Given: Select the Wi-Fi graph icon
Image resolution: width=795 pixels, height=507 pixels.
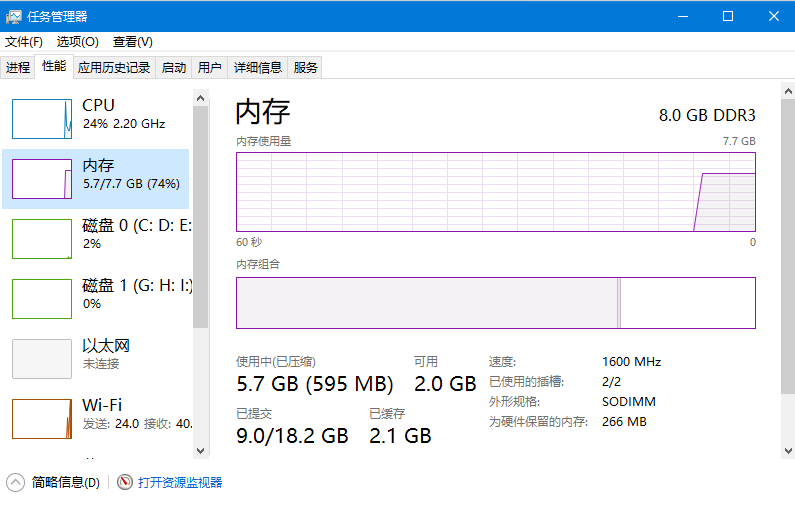Looking at the screenshot, I should click(x=42, y=418).
